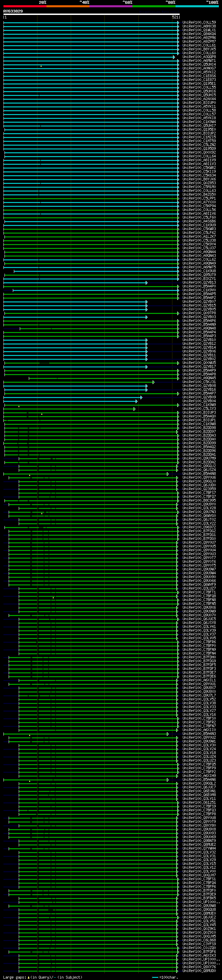Image resolution: width=222 pixels, height=980 pixels.
Task: Open the UniRef100_B5A4N3 hit
Action: [199, 734]
